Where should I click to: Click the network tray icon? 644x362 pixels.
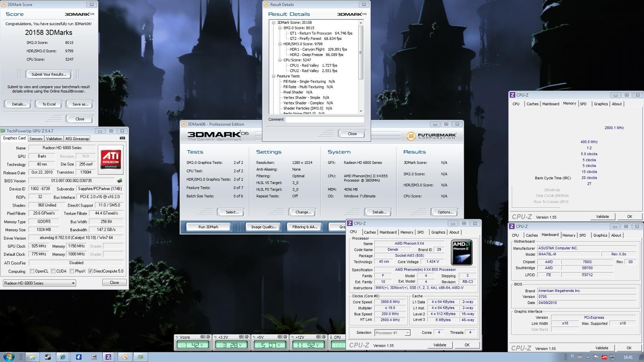coord(612,357)
